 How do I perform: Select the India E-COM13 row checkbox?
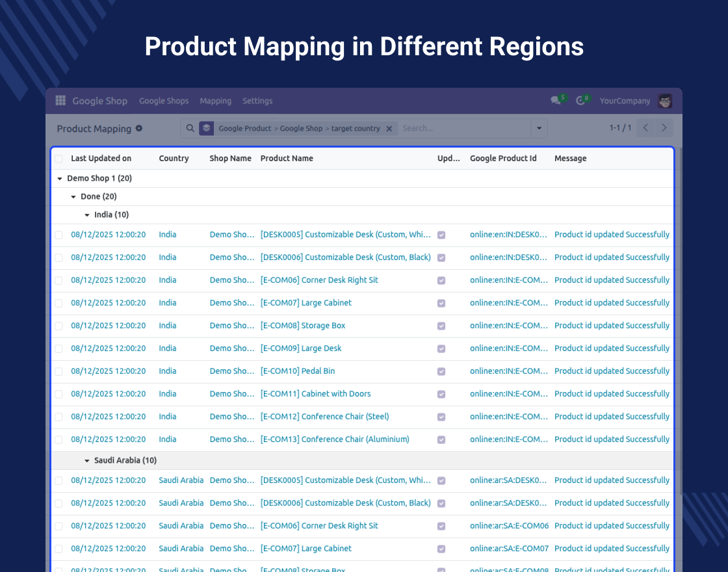tap(58, 439)
